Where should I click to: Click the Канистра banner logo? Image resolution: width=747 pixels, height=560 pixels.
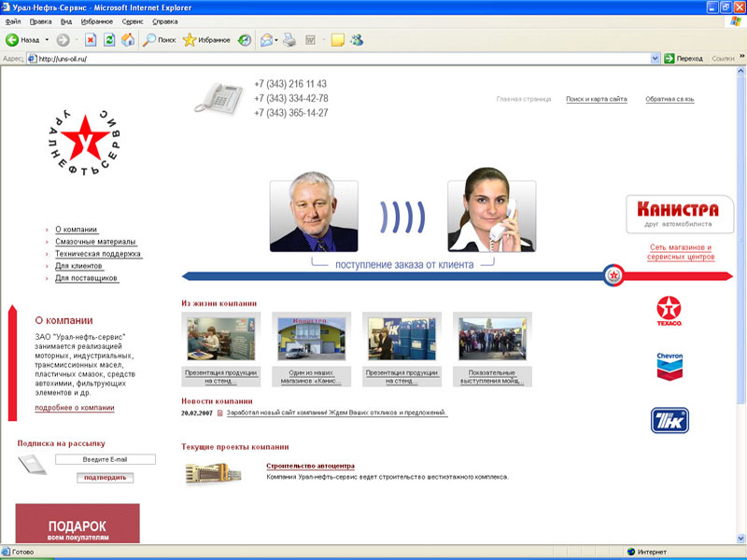(x=679, y=215)
